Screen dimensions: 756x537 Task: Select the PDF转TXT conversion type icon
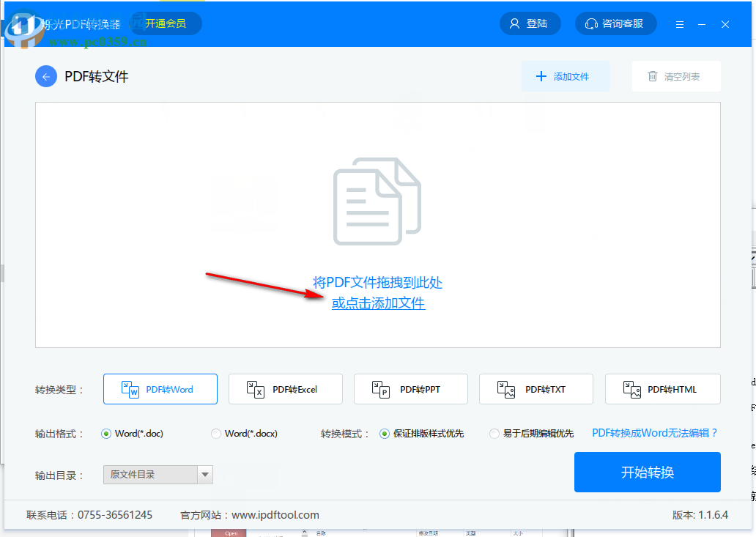click(505, 389)
